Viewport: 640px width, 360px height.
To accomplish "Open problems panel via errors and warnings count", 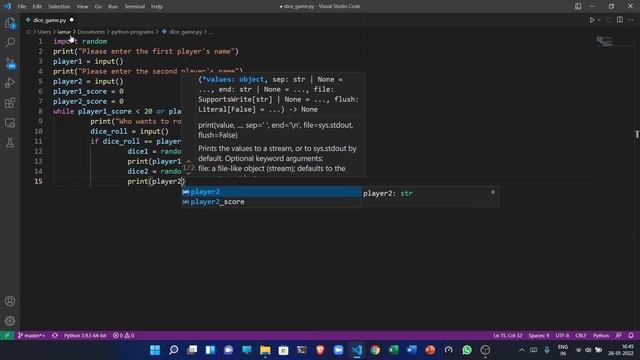I will coord(123,336).
